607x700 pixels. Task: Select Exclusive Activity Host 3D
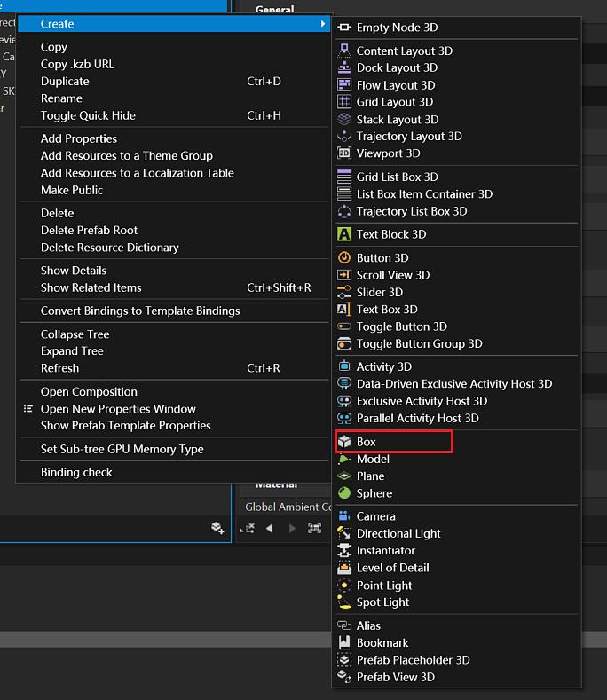coord(422,401)
